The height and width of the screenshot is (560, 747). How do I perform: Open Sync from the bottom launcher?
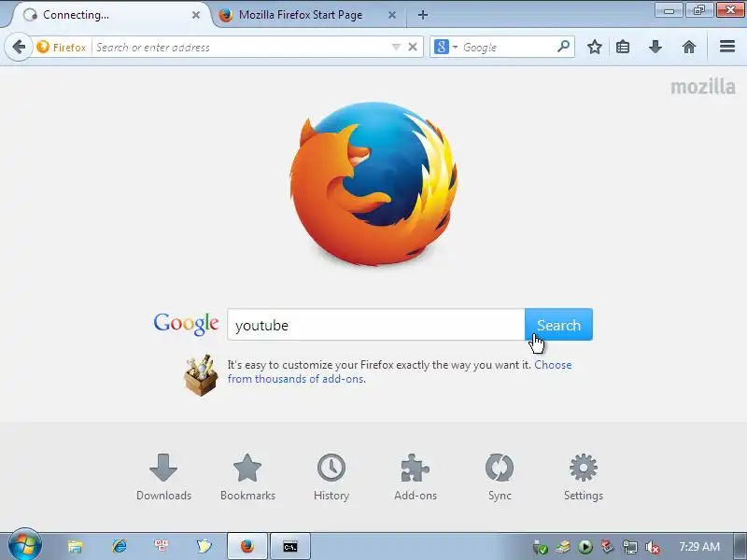[x=500, y=477]
